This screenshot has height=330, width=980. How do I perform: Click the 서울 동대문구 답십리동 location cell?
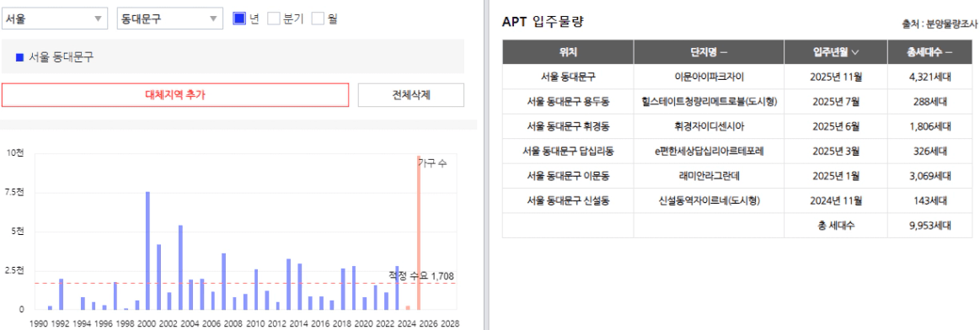point(568,151)
